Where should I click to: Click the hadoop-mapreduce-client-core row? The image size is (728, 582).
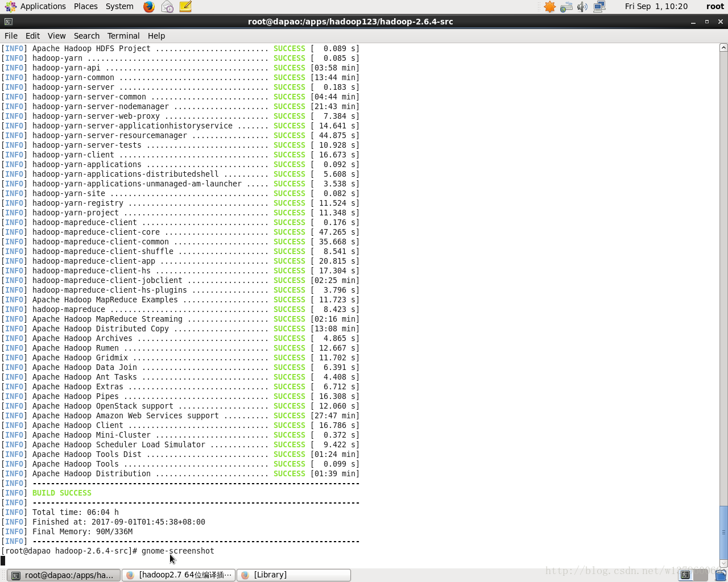point(180,232)
